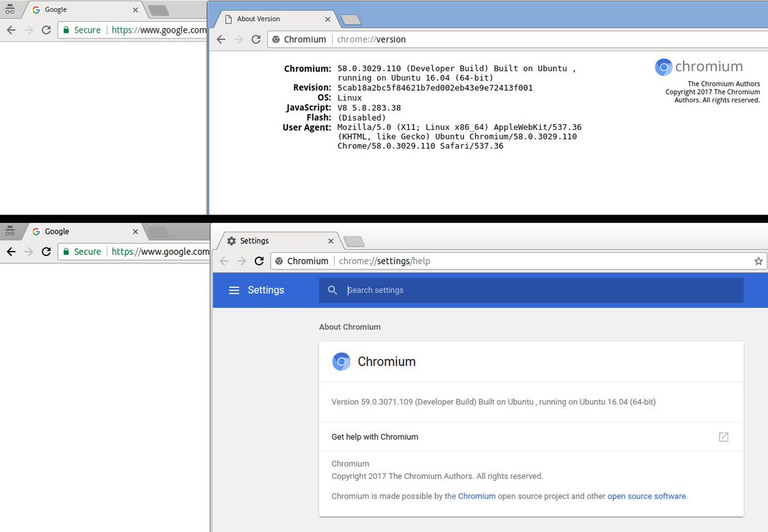Click the About Chromium heading
768x532 pixels.
point(350,326)
